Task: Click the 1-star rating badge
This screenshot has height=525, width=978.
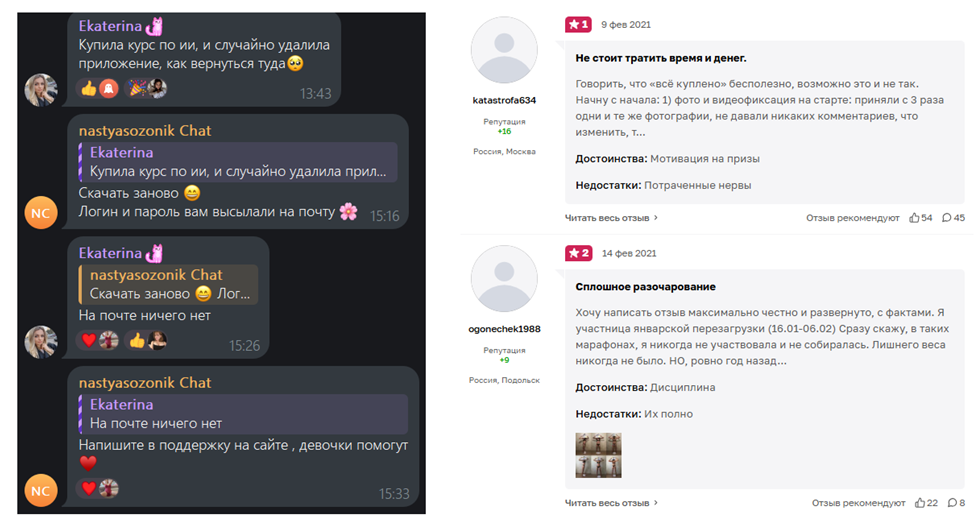Action: pyautogui.click(x=578, y=24)
